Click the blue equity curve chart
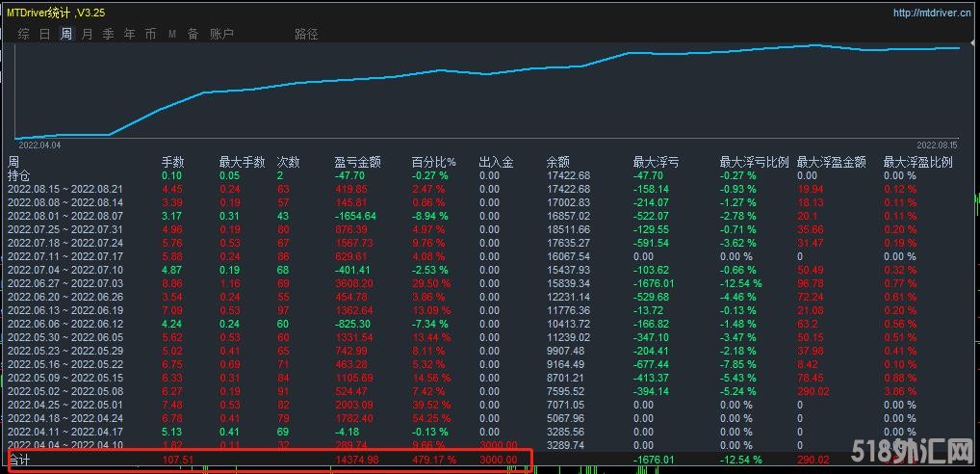Viewport: 980px width, 474px height. (487, 92)
